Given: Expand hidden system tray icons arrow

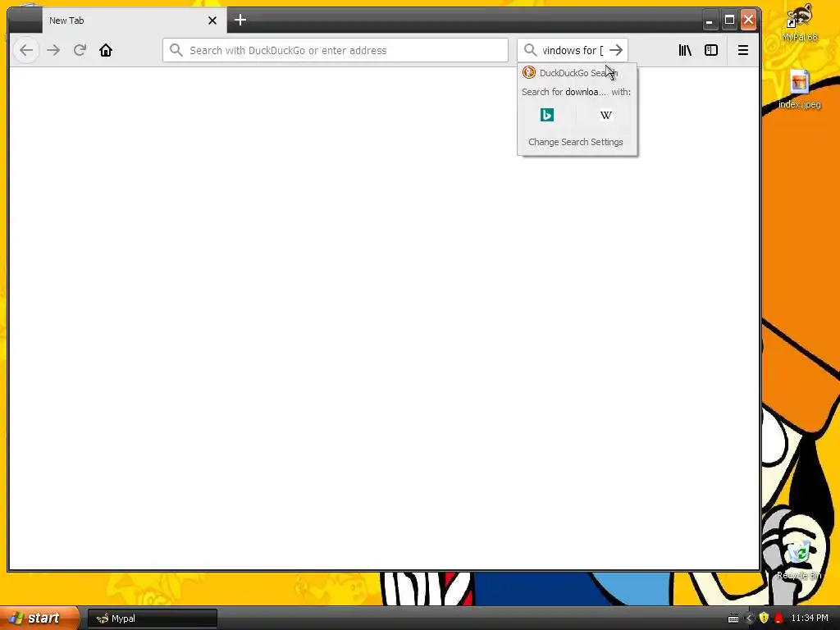Looking at the screenshot, I should 749,619.
